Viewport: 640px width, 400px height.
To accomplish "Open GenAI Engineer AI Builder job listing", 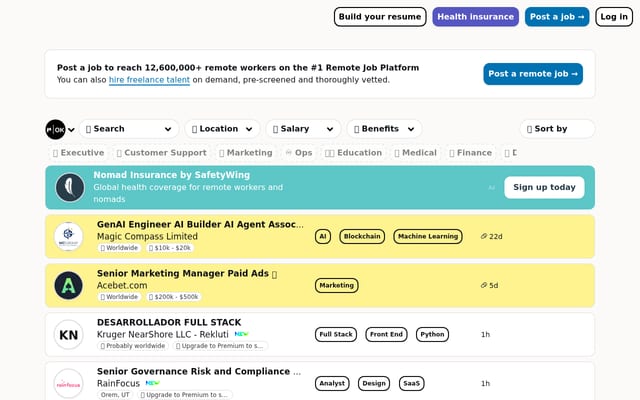I will [x=200, y=224].
